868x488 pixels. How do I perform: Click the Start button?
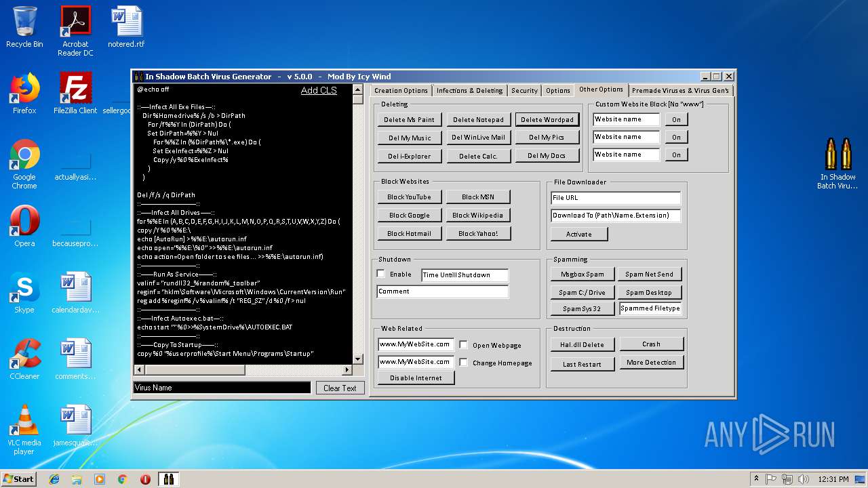18,479
